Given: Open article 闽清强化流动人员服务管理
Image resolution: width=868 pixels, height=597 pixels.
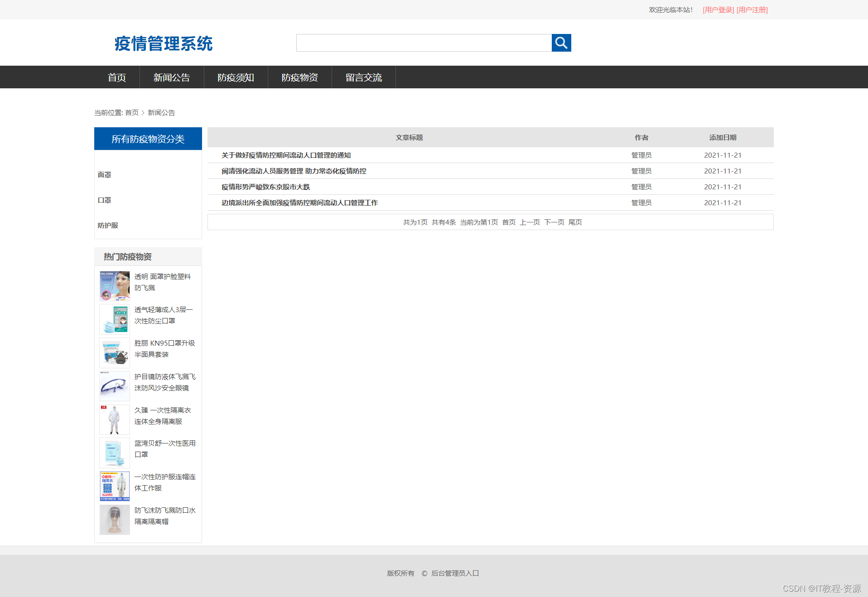Looking at the screenshot, I should 294,171.
